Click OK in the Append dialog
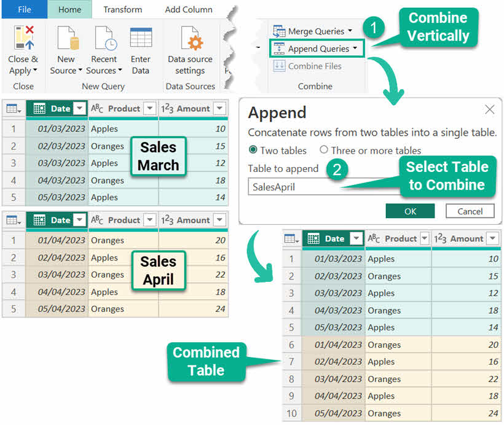Screen dimensions: 504x425 pos(410,211)
